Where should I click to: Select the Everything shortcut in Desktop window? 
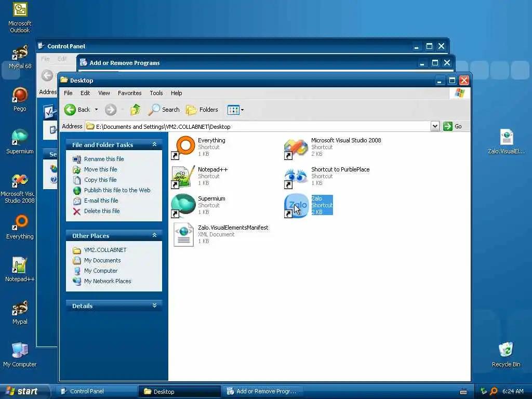[198, 147]
